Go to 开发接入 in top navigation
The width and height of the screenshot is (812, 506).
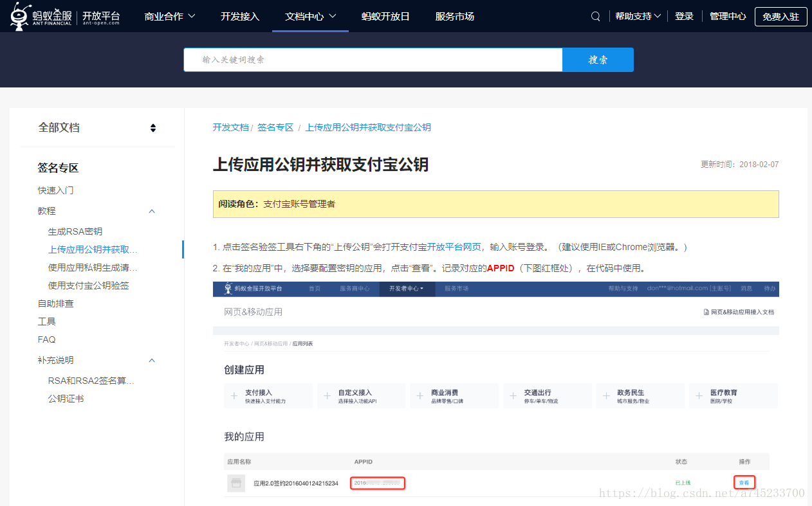pos(240,17)
